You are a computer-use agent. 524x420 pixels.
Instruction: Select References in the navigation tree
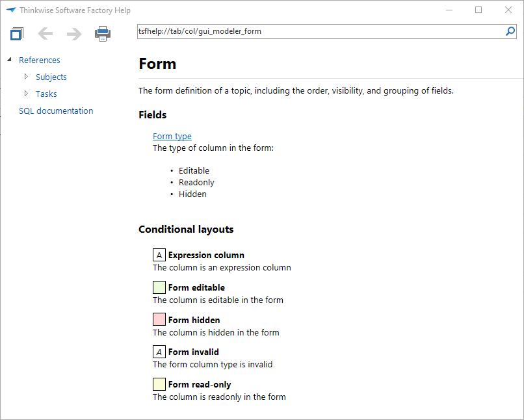(x=40, y=60)
